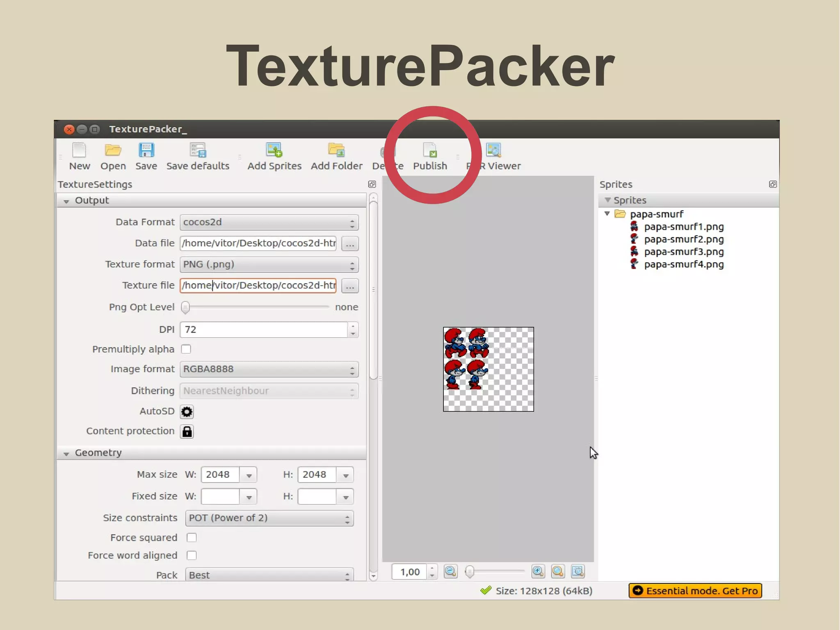Zoom out the texture preview
Screen dimensions: 840x630
(x=450, y=571)
